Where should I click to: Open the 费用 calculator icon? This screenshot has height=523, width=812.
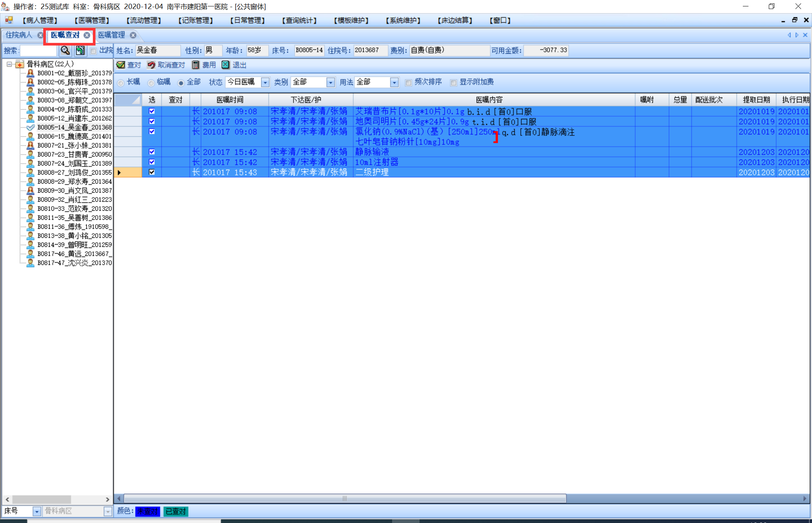point(195,65)
